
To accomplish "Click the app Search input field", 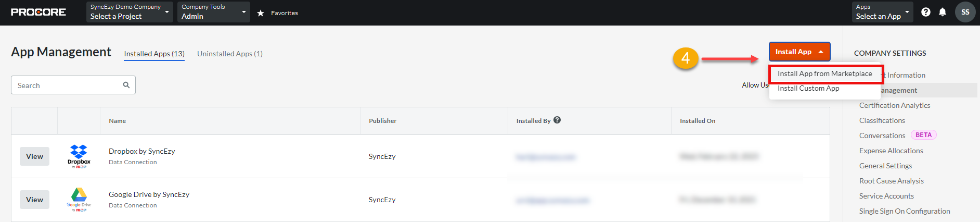I will click(73, 85).
